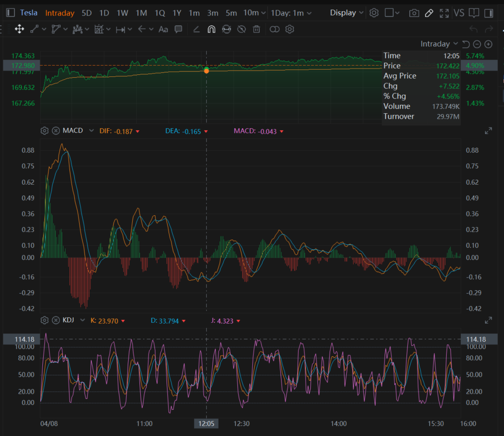The image size is (504, 436).
Task: Add a comment bubble note
Action: pyautogui.click(x=178, y=29)
